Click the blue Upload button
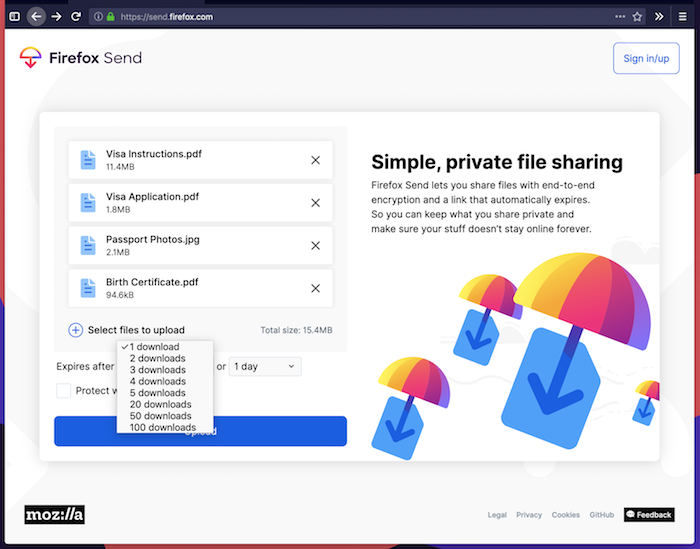The width and height of the screenshot is (700, 549). point(200,431)
